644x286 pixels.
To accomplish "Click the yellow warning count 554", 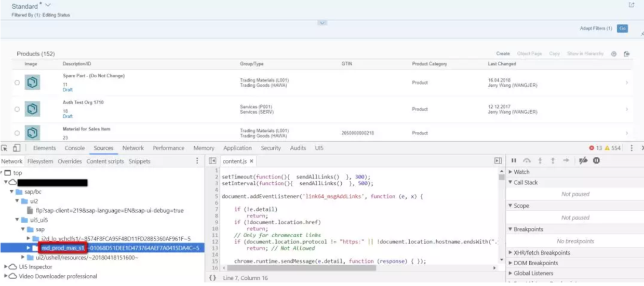I will [612, 148].
